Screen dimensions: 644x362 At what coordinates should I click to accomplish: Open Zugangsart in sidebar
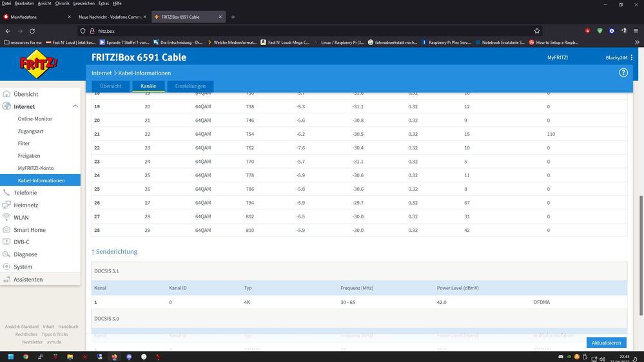coord(30,131)
